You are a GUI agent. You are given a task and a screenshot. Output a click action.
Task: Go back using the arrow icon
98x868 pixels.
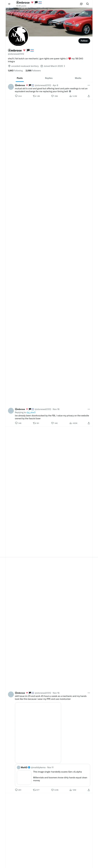click(x=9, y=4)
